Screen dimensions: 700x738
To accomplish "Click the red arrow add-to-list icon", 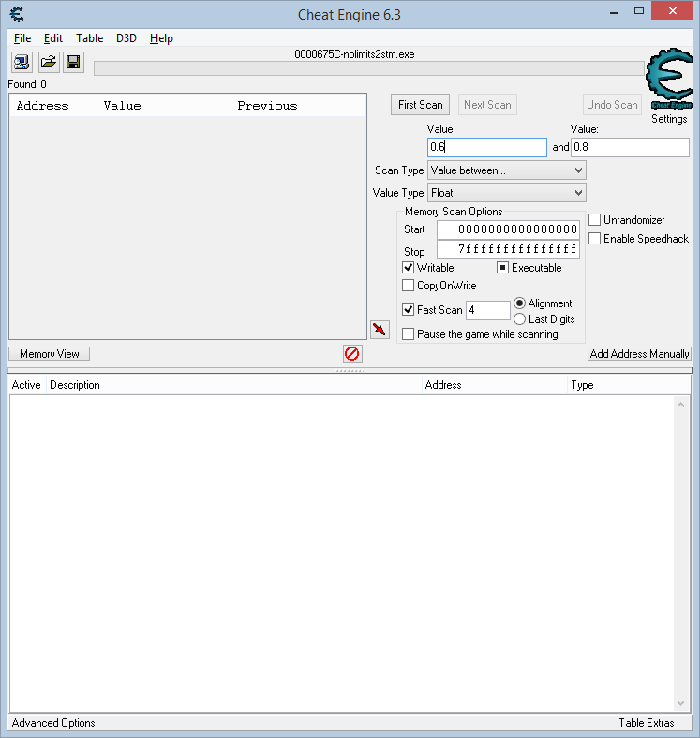I will [380, 330].
